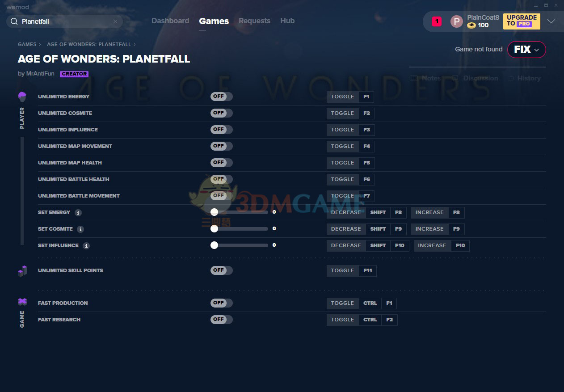Turn on Unlimited Skill Points
This screenshot has width=564, height=392.
[221, 270]
